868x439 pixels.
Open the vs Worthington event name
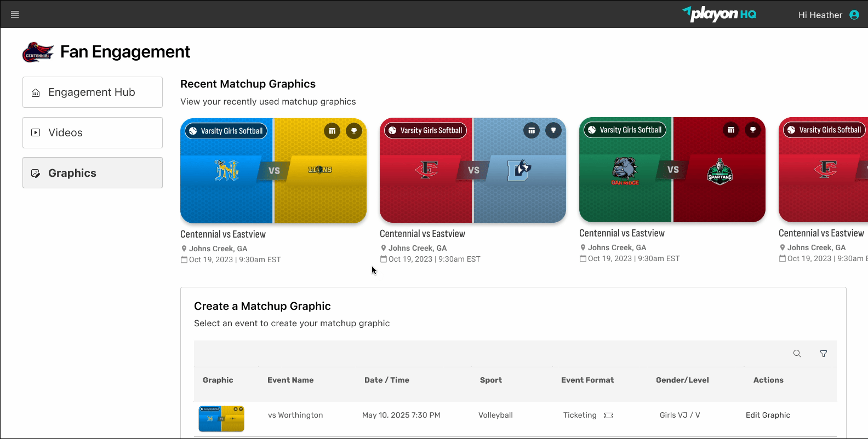295,415
